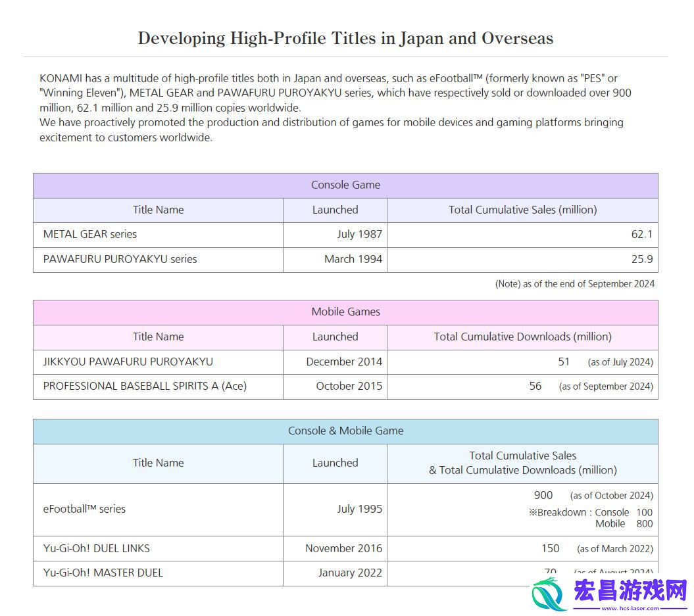This screenshot has height=616, width=694.
Task: Select the 'Console Game' table header
Action: tap(345, 185)
